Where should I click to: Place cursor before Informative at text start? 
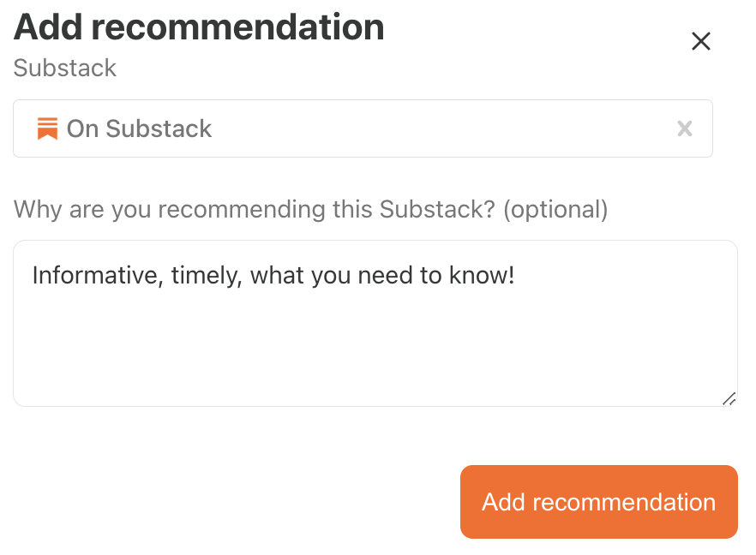pos(33,276)
